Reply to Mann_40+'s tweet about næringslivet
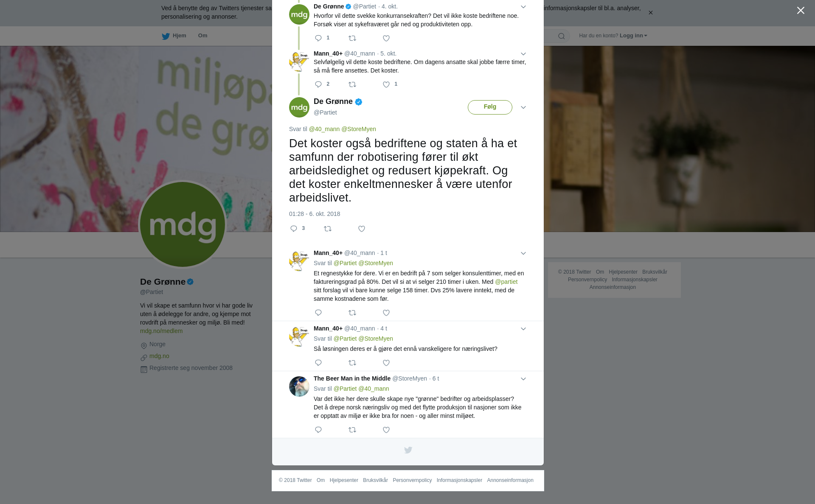 pos(318,363)
